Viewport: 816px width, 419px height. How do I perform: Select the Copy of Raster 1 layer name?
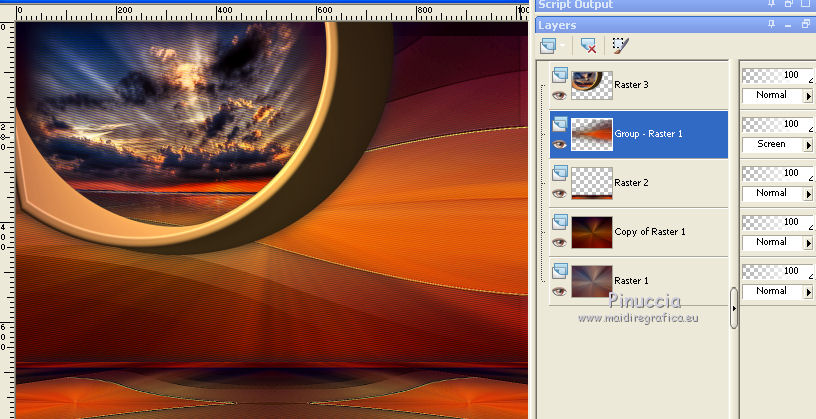650,232
